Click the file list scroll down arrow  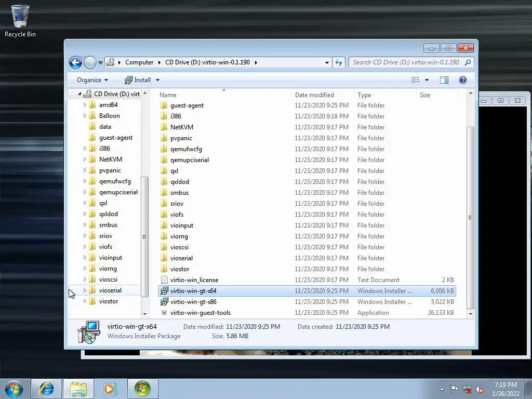point(471,314)
